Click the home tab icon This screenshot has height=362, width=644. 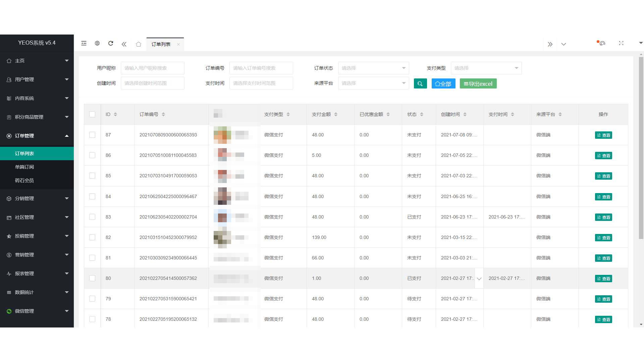138,44
